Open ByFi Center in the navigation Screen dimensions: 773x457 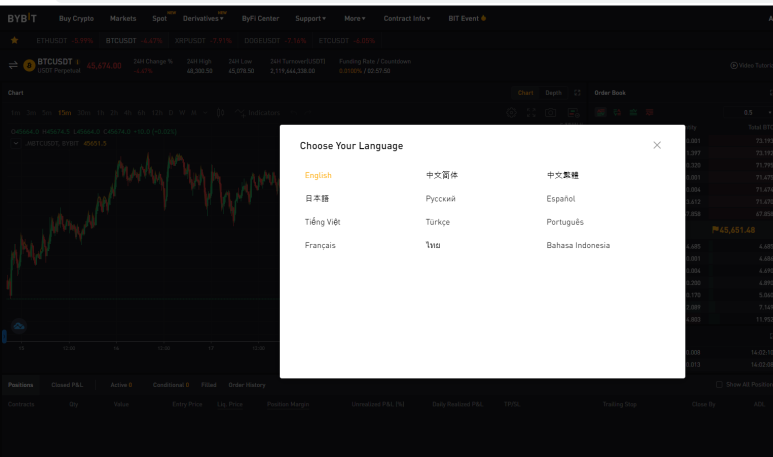point(260,18)
